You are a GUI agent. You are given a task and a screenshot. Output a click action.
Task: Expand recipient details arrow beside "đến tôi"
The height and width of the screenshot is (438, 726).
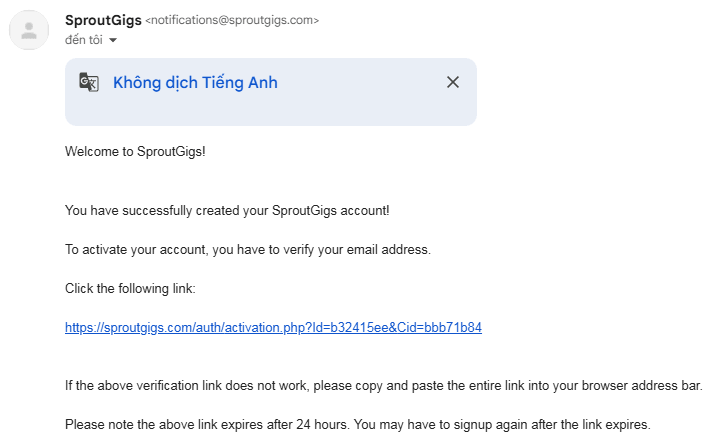pyautogui.click(x=113, y=41)
